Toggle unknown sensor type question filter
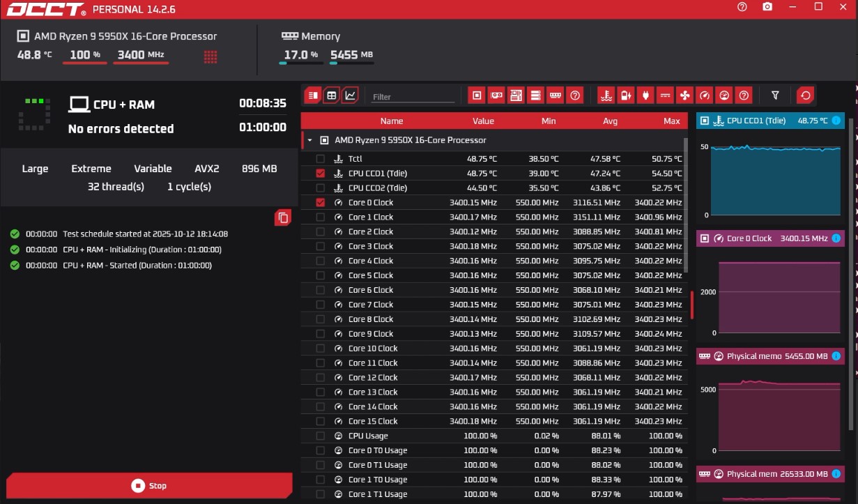The width and height of the screenshot is (858, 504). tap(744, 95)
